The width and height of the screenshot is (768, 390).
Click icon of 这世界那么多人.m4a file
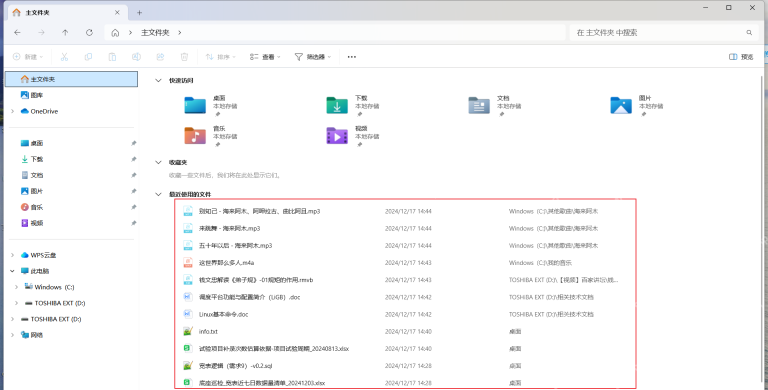tap(188, 263)
